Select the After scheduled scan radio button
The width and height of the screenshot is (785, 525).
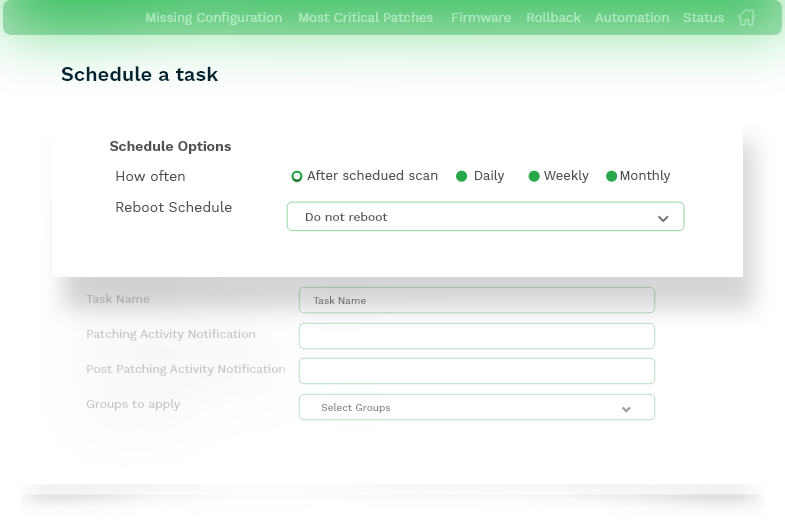click(x=297, y=176)
